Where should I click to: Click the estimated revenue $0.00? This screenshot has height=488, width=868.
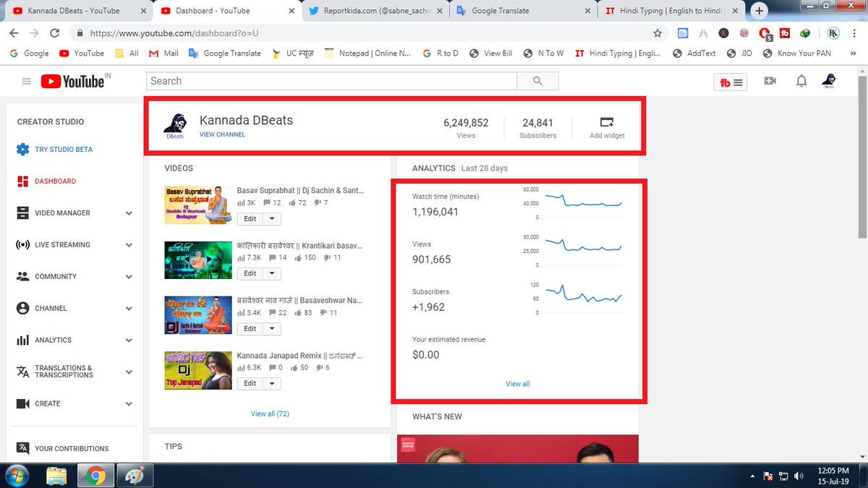pyautogui.click(x=426, y=355)
